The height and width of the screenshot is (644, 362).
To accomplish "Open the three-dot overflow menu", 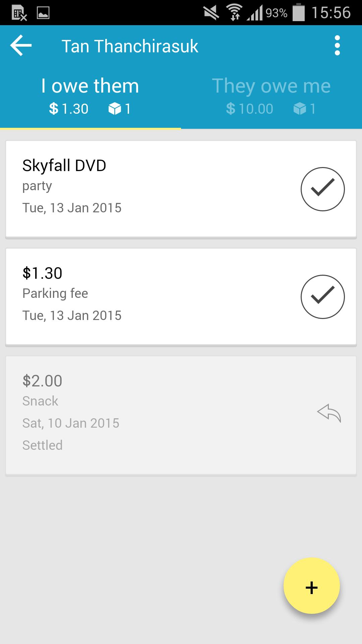I will tap(337, 46).
